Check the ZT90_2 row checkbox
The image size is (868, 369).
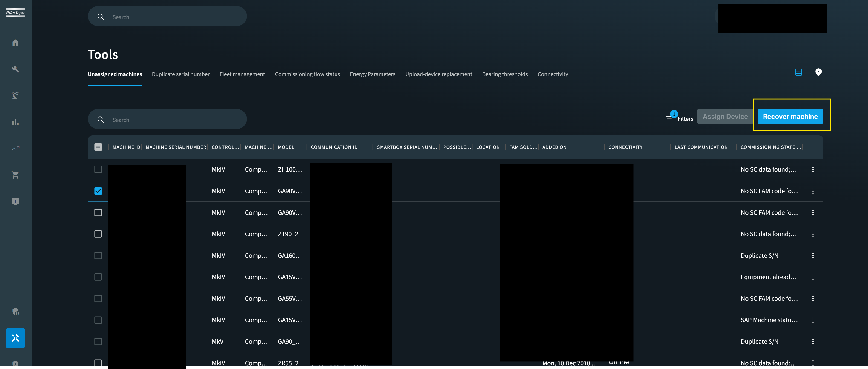(x=98, y=234)
